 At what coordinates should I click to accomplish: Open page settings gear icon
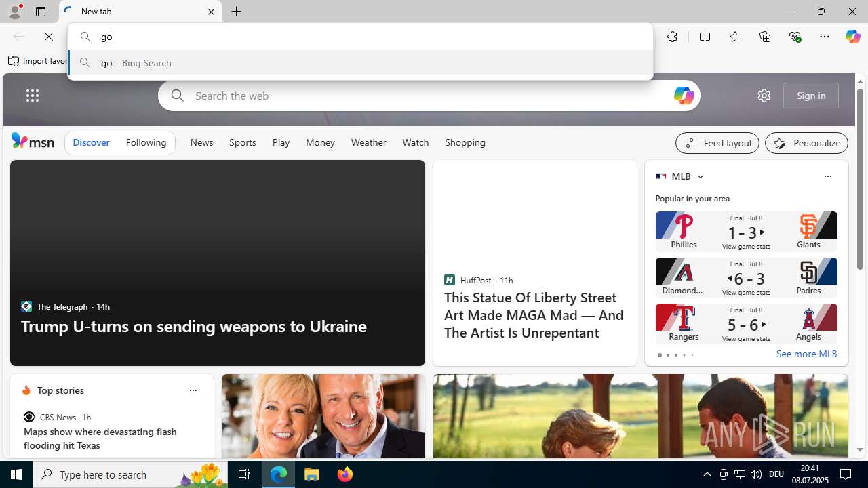(x=764, y=96)
